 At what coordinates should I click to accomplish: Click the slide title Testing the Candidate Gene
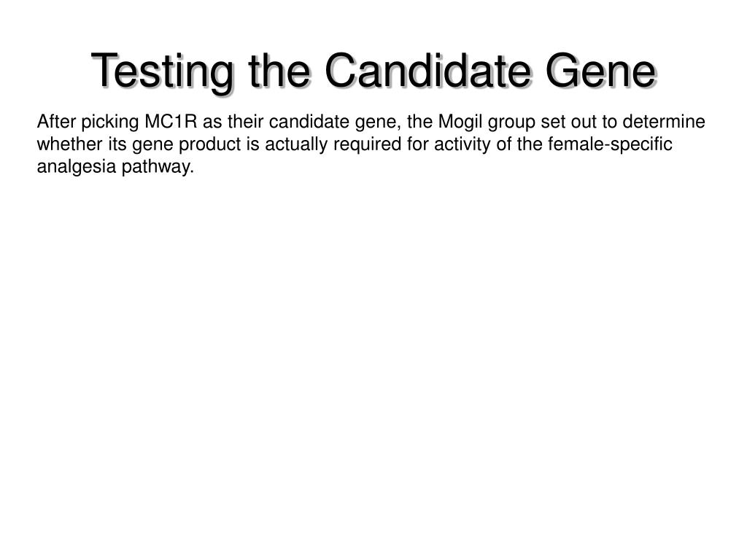[374, 71]
